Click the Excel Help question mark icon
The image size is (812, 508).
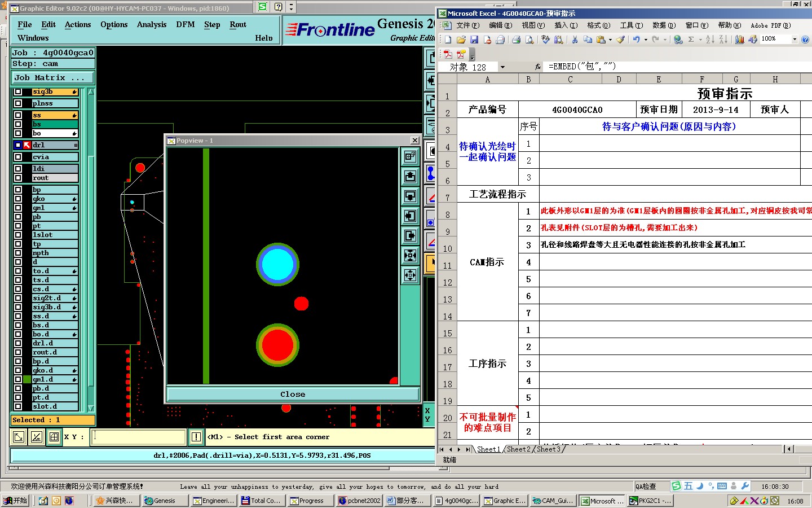805,40
